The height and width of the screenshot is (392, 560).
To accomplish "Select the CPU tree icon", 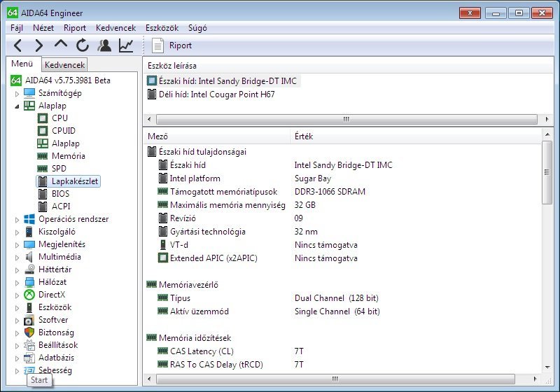I will (x=43, y=118).
